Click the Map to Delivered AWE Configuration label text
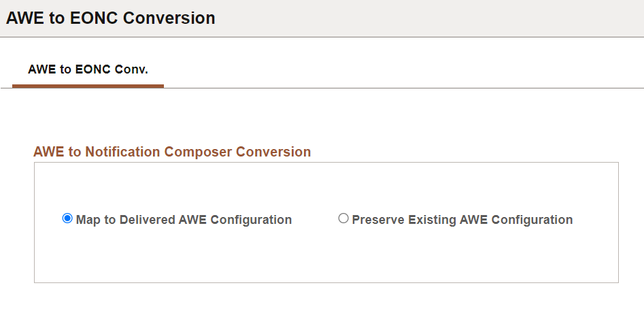 tap(184, 220)
